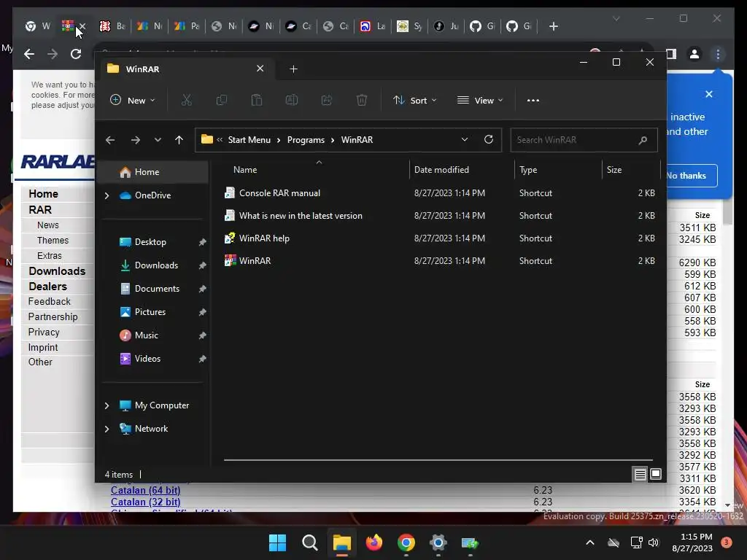Go up one folder level arrow
This screenshot has height=560, width=747.
(x=179, y=140)
